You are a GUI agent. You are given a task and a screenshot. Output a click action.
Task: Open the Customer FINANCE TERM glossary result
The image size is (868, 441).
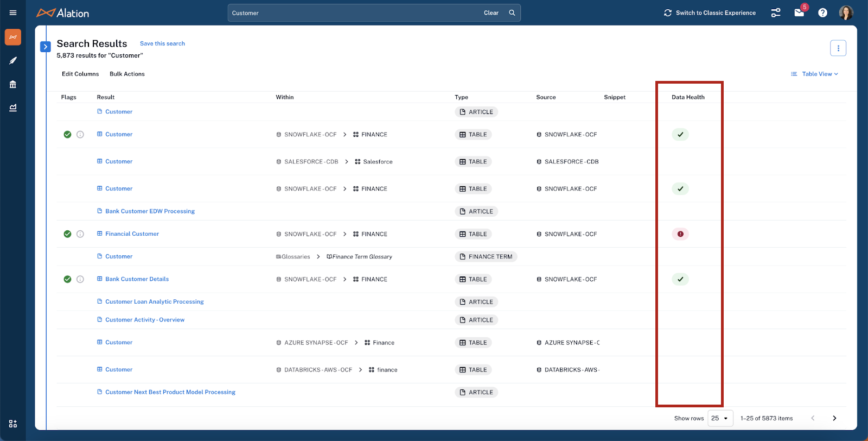(x=119, y=256)
